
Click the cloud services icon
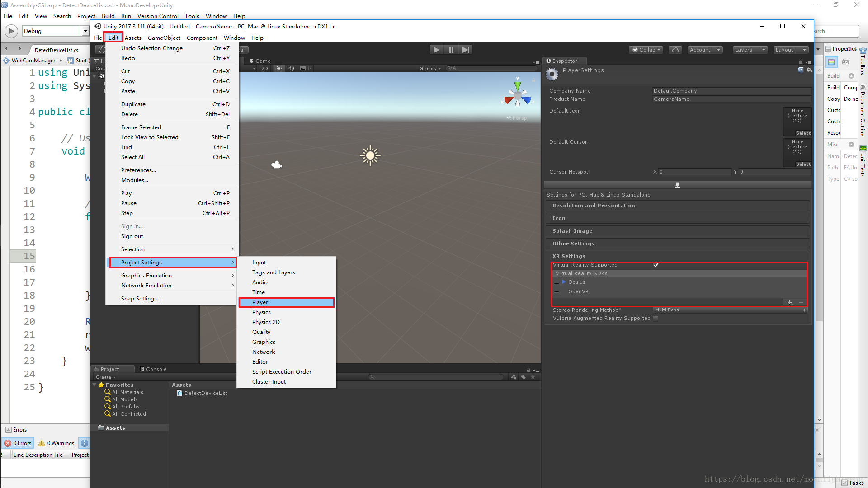coord(675,50)
